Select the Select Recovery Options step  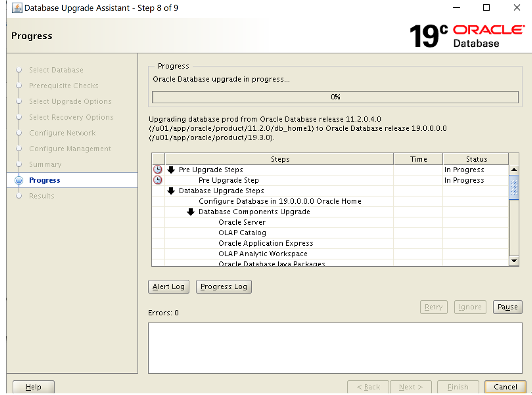click(x=71, y=117)
